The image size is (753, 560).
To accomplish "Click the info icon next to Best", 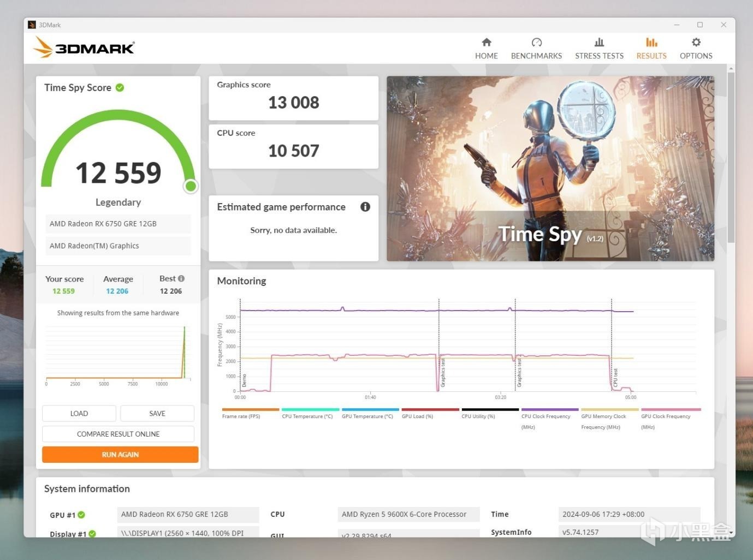I will (x=181, y=278).
